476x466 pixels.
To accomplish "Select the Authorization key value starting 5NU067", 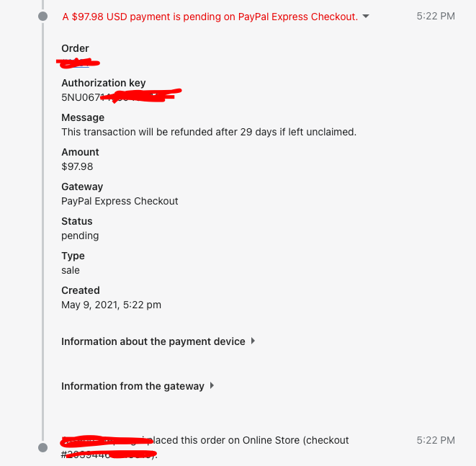I will click(120, 97).
